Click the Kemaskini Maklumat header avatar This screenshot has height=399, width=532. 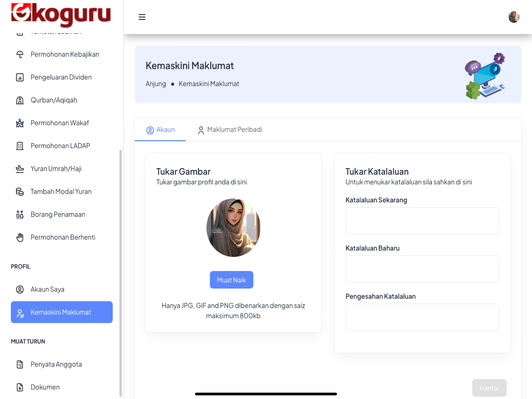tap(514, 17)
